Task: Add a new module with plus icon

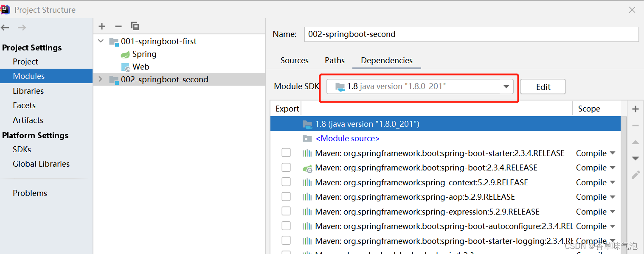Action: tap(102, 26)
